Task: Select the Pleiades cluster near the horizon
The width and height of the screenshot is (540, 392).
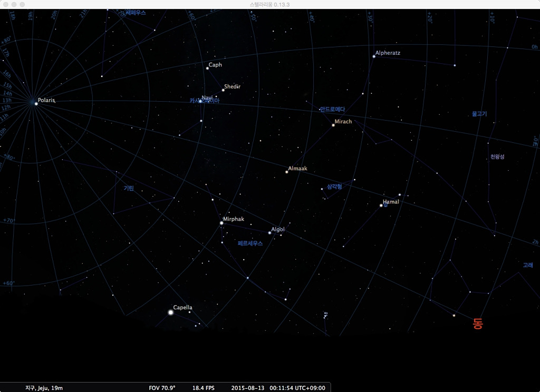Action: 325,315
